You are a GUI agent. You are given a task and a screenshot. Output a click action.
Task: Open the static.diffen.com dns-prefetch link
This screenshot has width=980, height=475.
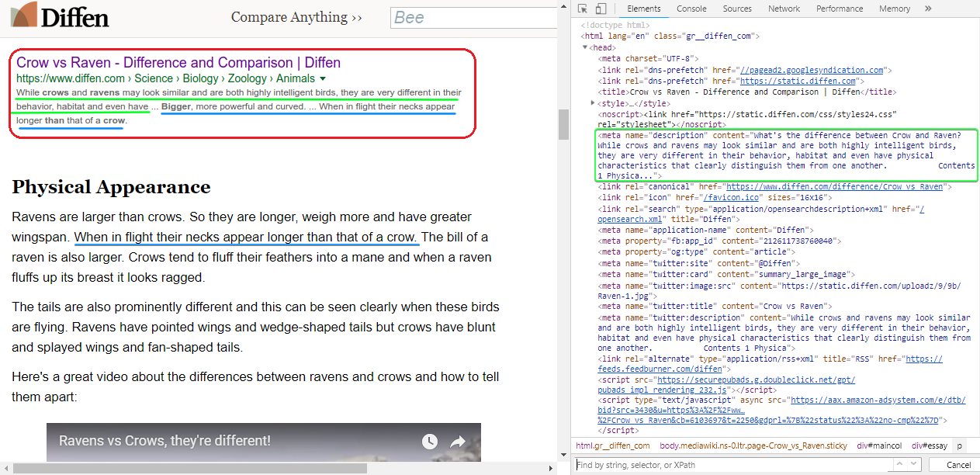point(797,81)
